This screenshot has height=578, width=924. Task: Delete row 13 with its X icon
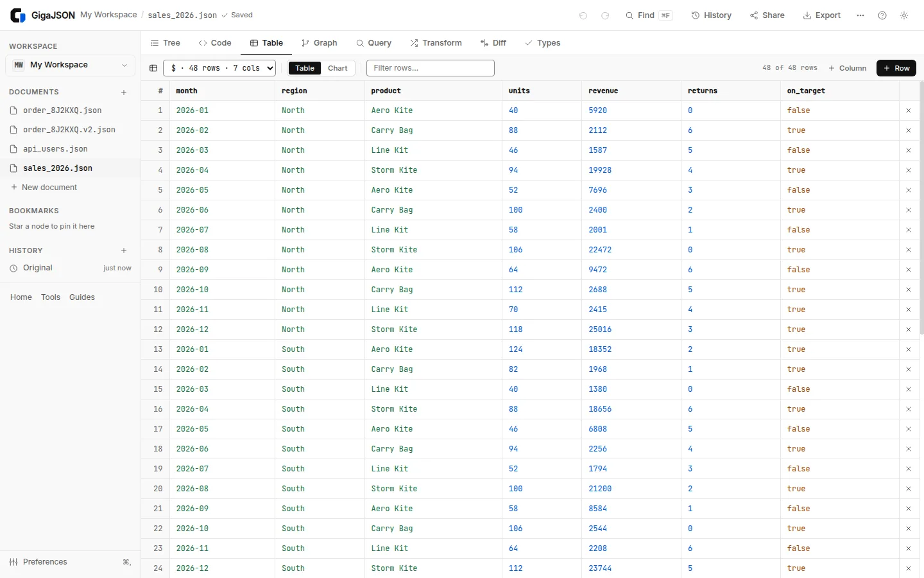[x=909, y=349]
